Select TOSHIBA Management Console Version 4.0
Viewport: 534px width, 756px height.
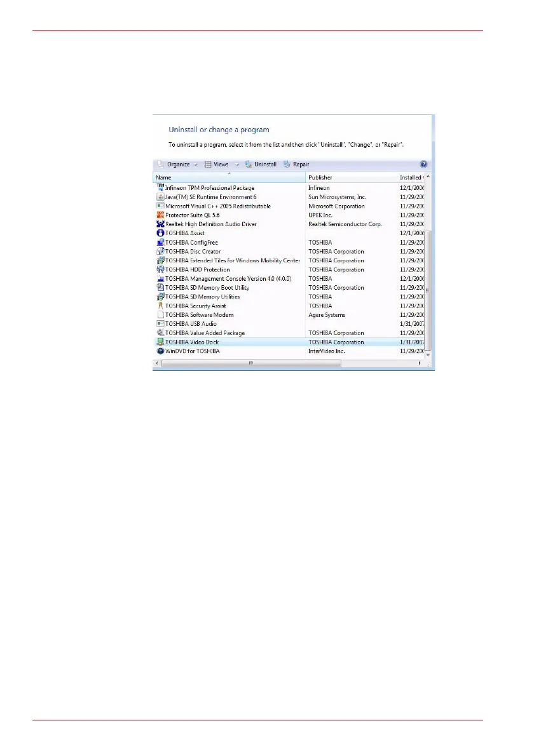click(228, 279)
